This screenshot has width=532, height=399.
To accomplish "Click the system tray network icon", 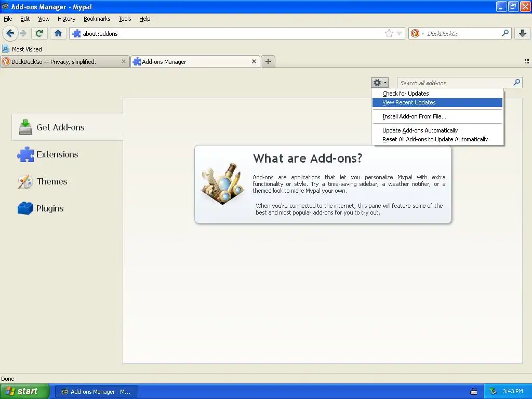I will click(494, 391).
